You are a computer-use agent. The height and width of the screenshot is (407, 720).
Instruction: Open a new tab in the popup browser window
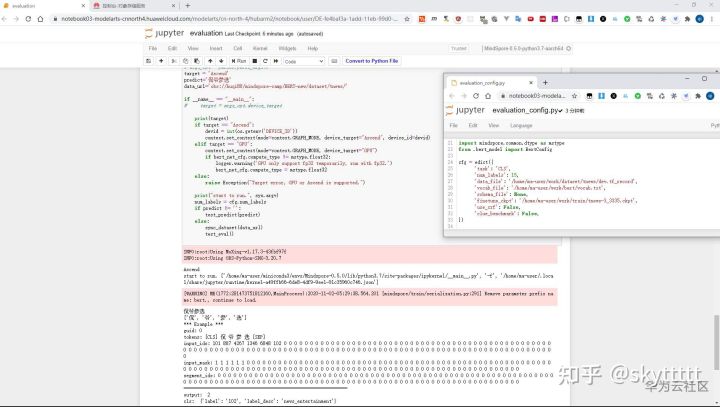click(x=546, y=83)
